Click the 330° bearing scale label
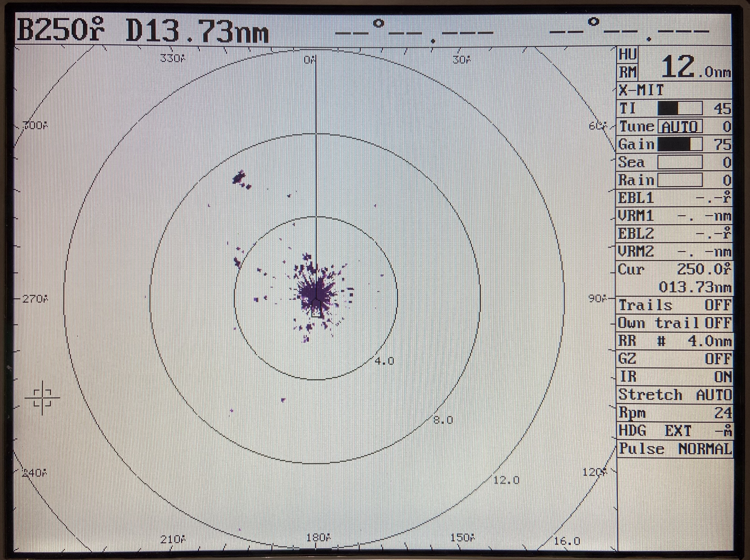750x560 pixels. point(173,58)
